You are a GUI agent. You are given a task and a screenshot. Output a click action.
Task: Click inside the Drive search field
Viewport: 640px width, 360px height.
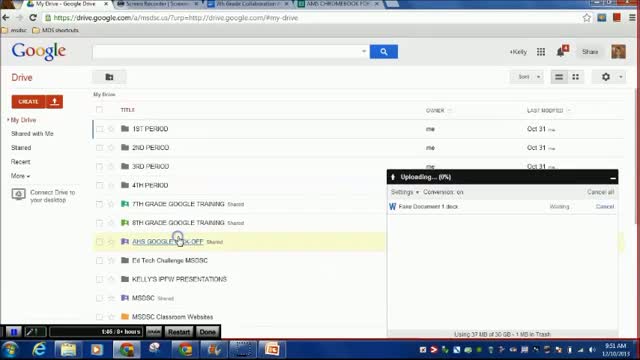(x=227, y=52)
